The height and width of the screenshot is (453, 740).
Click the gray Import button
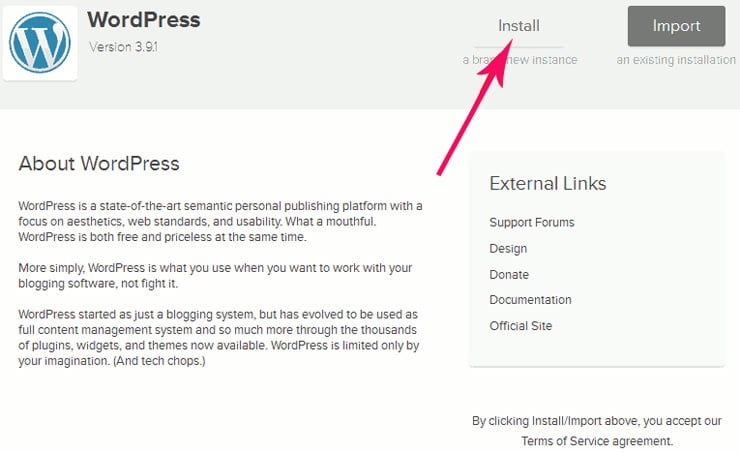(x=676, y=26)
